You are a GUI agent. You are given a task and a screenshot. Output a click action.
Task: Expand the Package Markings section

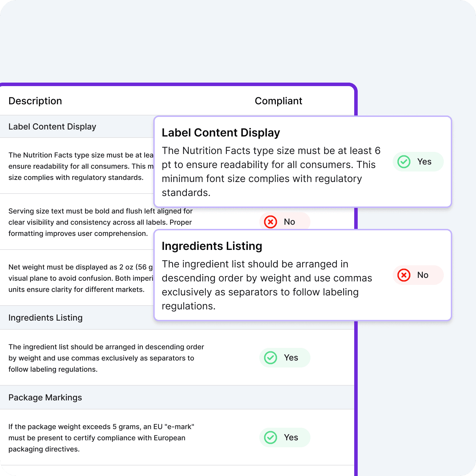pyautogui.click(x=45, y=397)
